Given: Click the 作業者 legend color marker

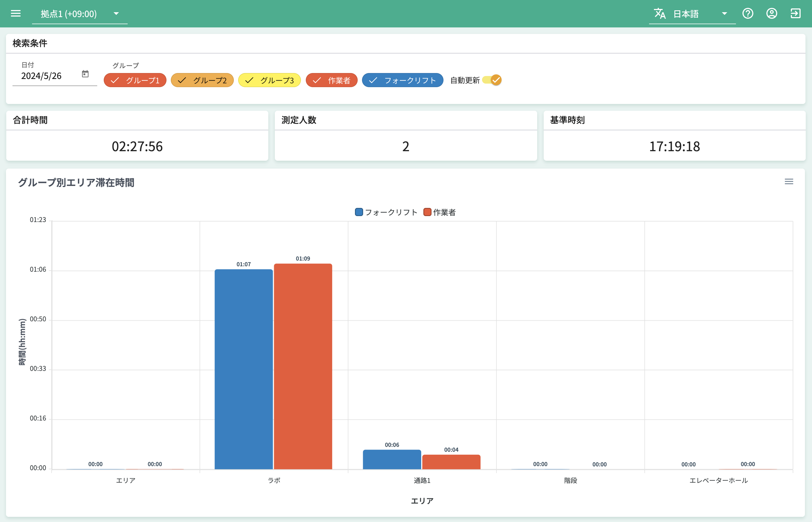Looking at the screenshot, I should point(427,212).
